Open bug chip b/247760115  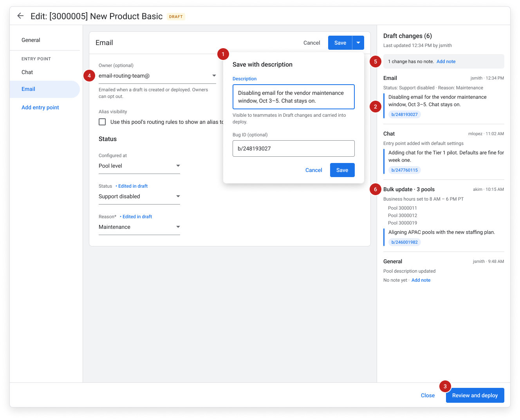point(404,170)
